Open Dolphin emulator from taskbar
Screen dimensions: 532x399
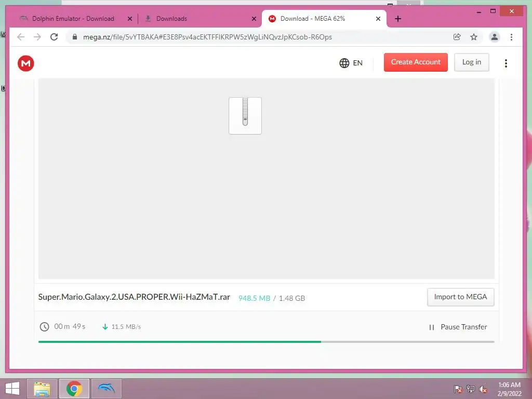[x=106, y=389]
